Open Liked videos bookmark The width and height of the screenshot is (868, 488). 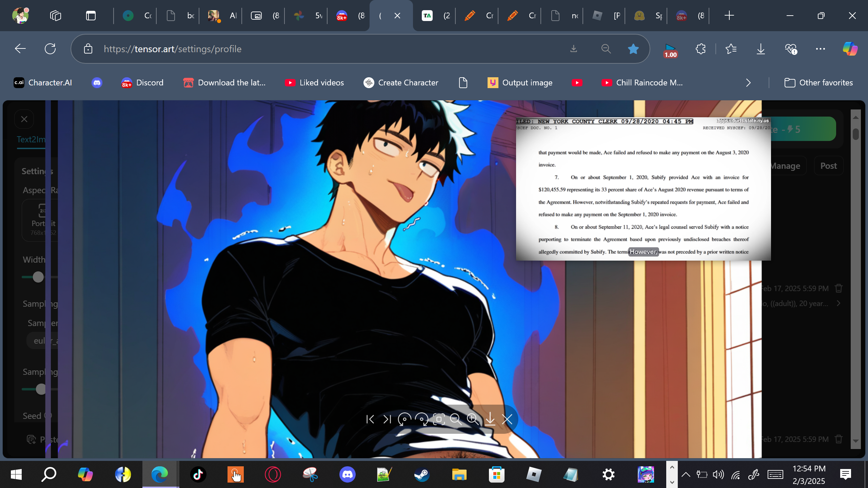coord(314,83)
